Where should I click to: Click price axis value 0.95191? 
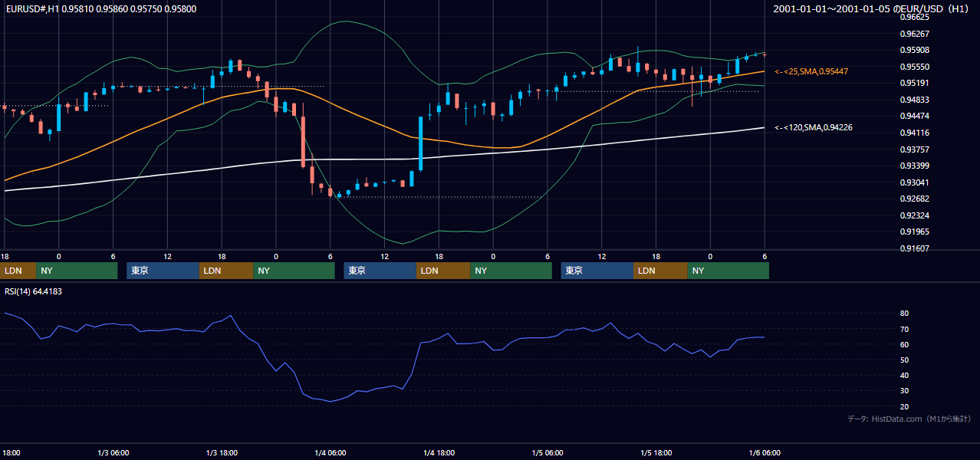pyautogui.click(x=914, y=83)
